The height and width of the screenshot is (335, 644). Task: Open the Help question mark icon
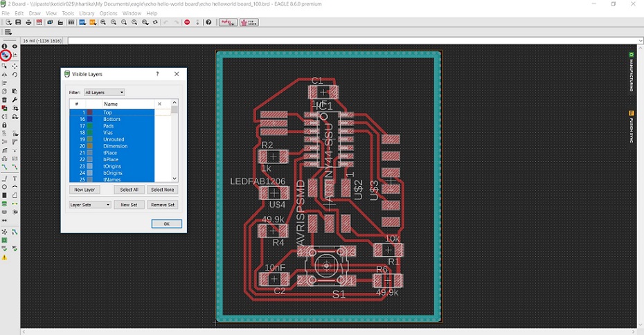click(x=208, y=22)
